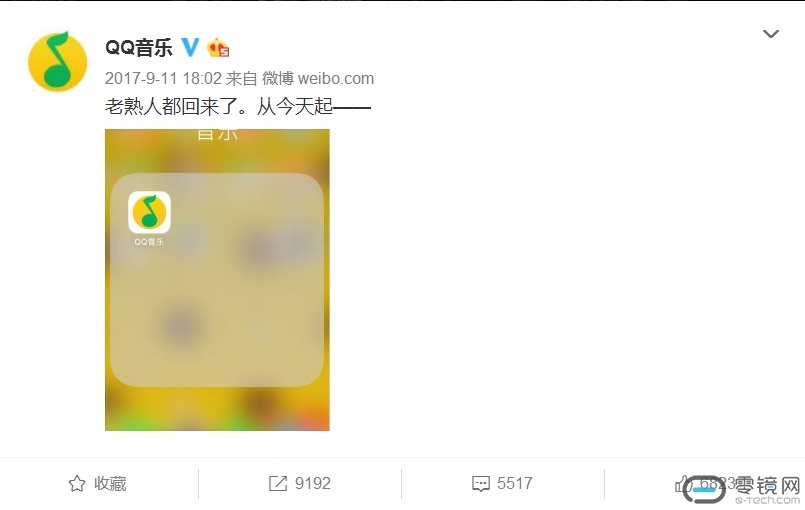Open the QQ音乐 profile avatar

[x=58, y=61]
